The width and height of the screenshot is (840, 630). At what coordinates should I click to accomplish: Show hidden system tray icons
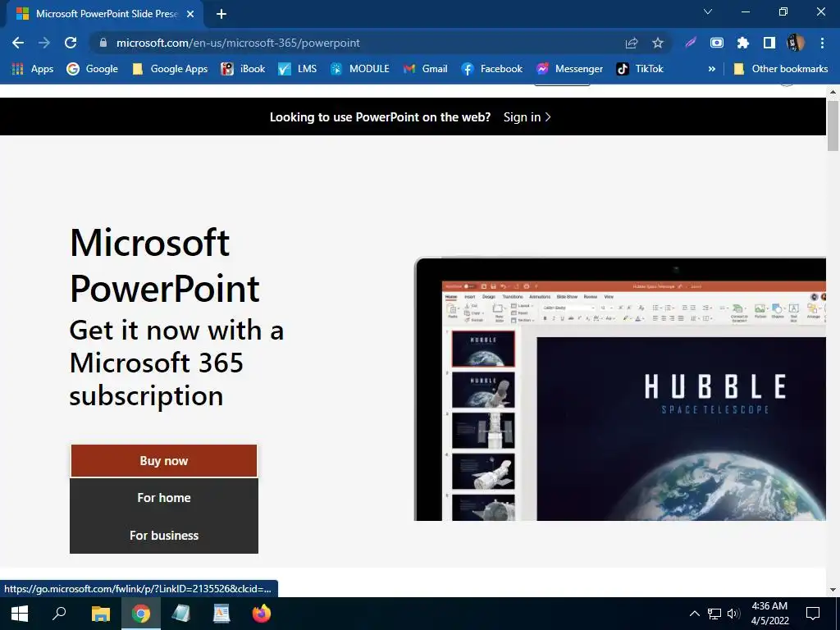tap(694, 614)
